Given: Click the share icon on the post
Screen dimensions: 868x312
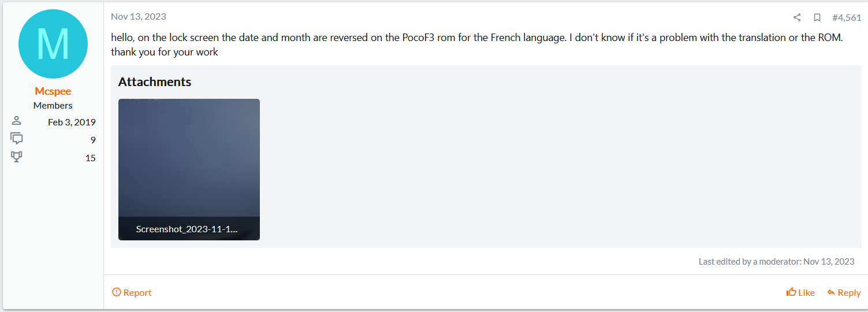Looking at the screenshot, I should click(797, 18).
